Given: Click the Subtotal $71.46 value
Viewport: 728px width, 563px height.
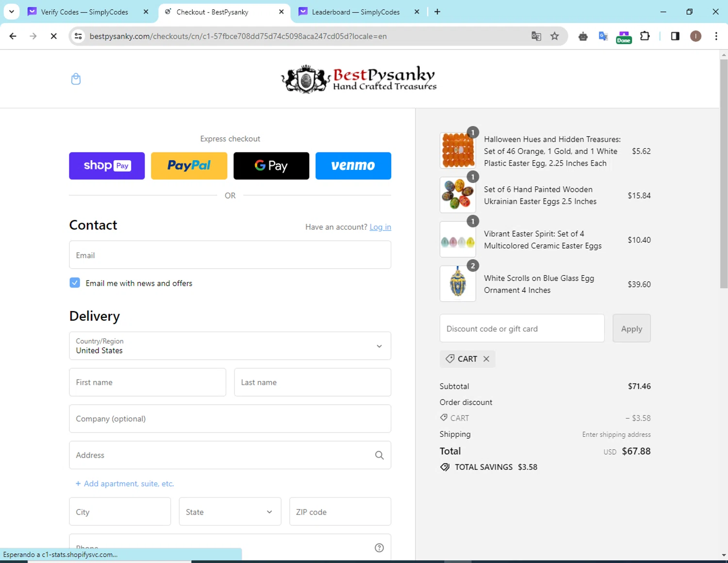Looking at the screenshot, I should point(639,386).
